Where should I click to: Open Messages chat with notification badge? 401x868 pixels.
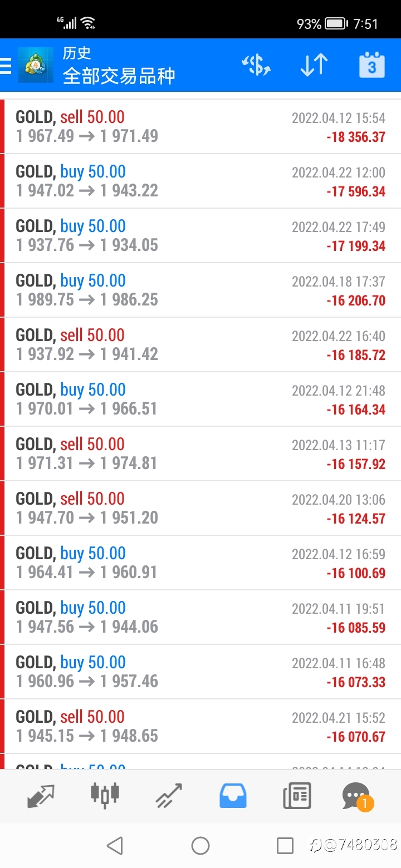[x=357, y=796]
